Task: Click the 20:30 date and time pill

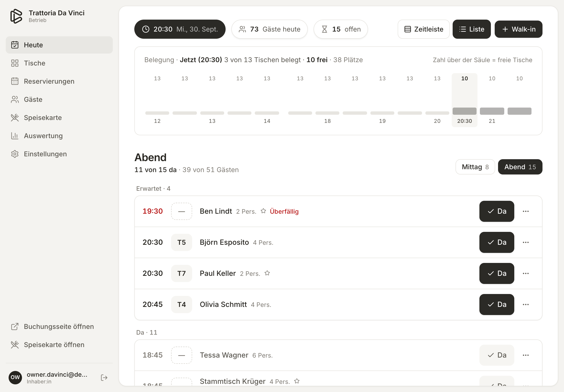Action: 180,29
